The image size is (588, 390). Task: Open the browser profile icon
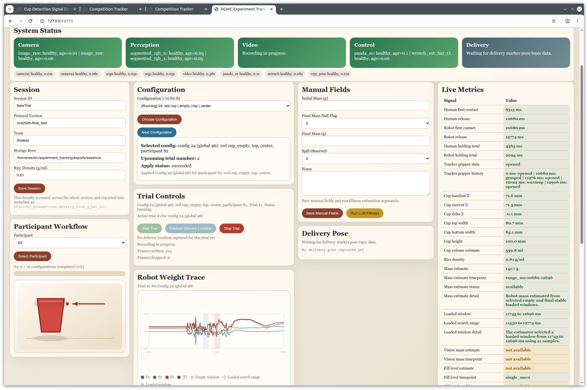[x=568, y=21]
